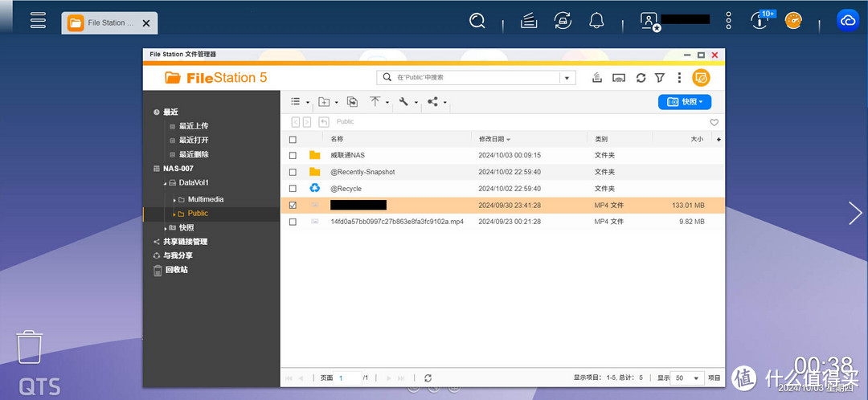Open the wrench tools dropdown

click(408, 102)
